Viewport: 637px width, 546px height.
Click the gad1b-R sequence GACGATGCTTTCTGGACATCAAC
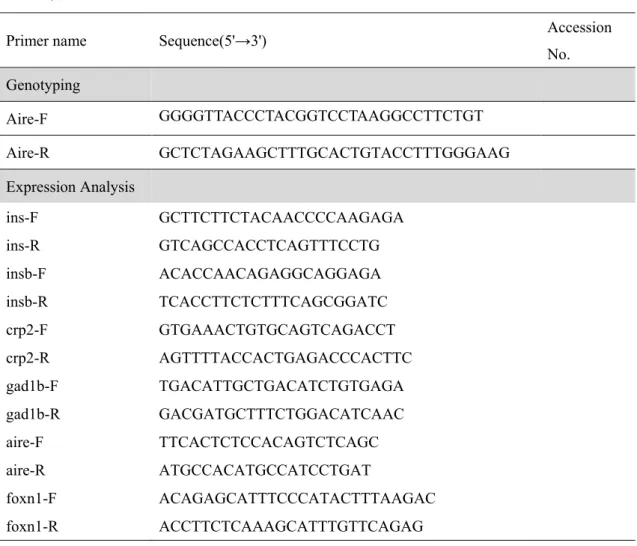281,414
